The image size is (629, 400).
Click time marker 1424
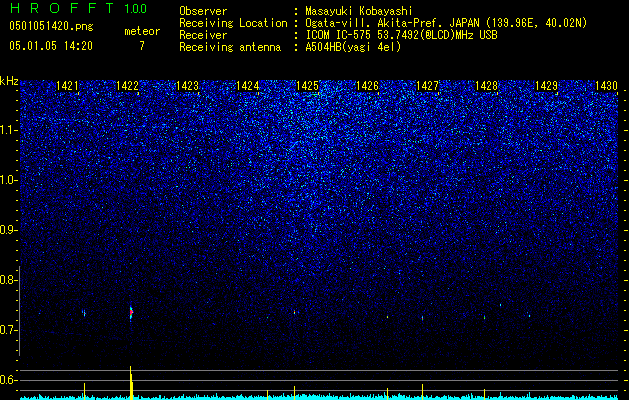click(247, 86)
